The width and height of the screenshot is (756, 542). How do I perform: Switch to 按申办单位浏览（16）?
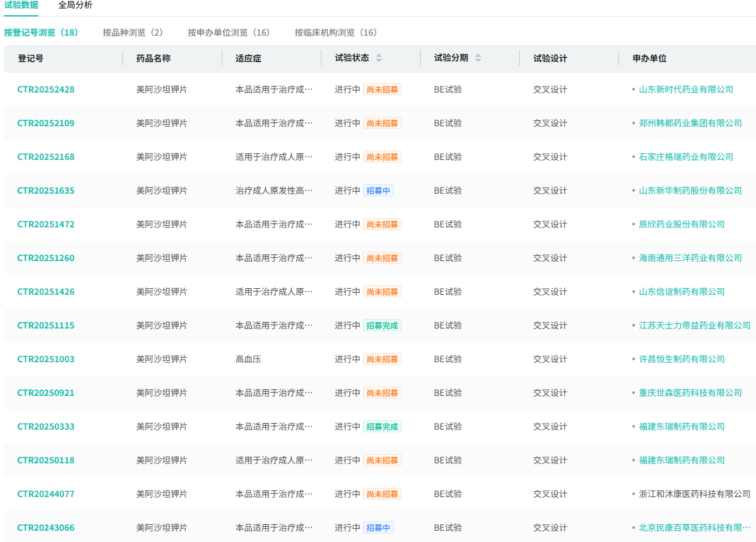point(229,32)
